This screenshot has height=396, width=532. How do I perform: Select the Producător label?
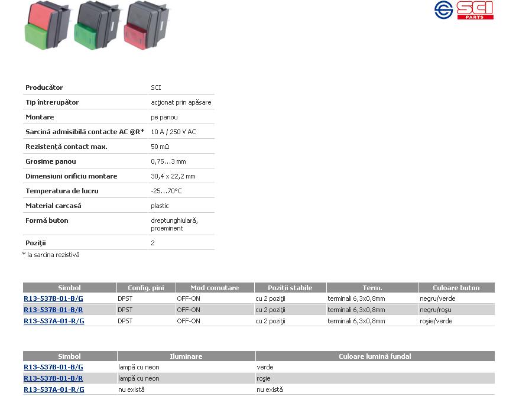tap(44, 87)
